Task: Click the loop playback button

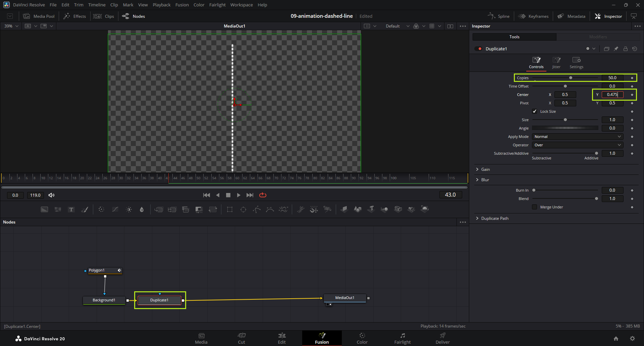Action: tap(263, 195)
